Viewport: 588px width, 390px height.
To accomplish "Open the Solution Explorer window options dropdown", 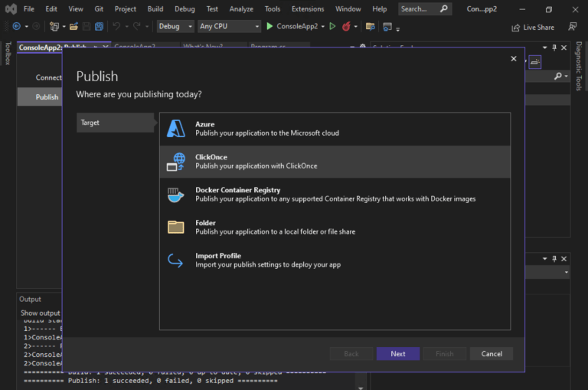I will click(x=545, y=48).
